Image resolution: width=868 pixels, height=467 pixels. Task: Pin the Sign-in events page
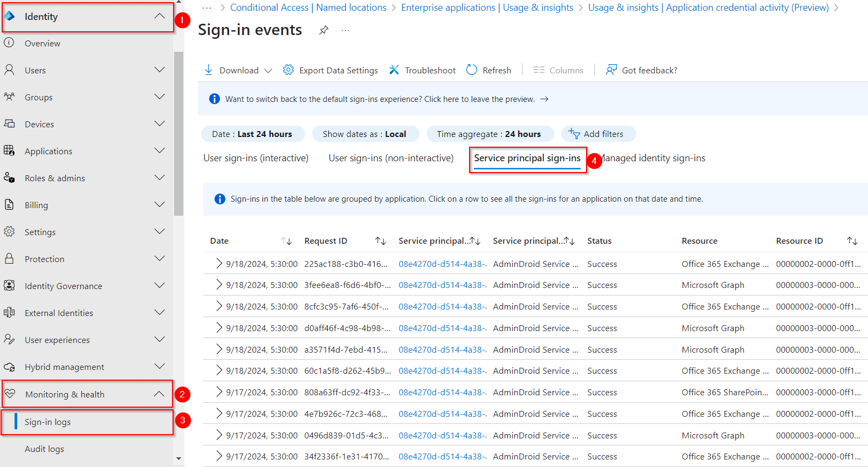(323, 30)
